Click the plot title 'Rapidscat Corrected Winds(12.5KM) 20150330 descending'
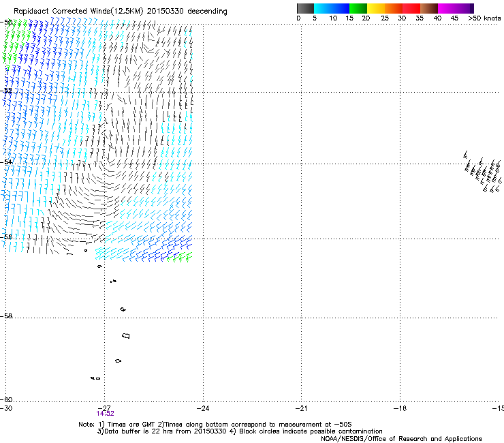504x443 pixels. 121,12
